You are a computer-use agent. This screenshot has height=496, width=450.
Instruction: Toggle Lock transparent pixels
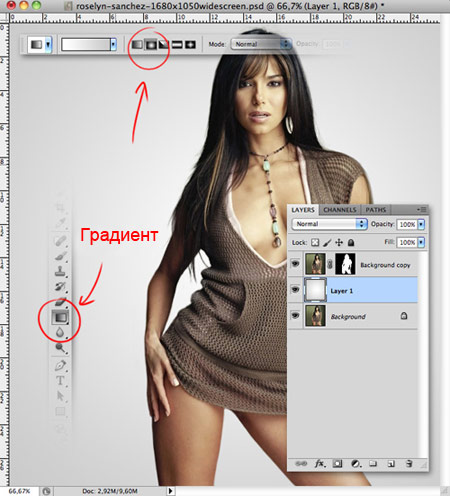[315, 242]
